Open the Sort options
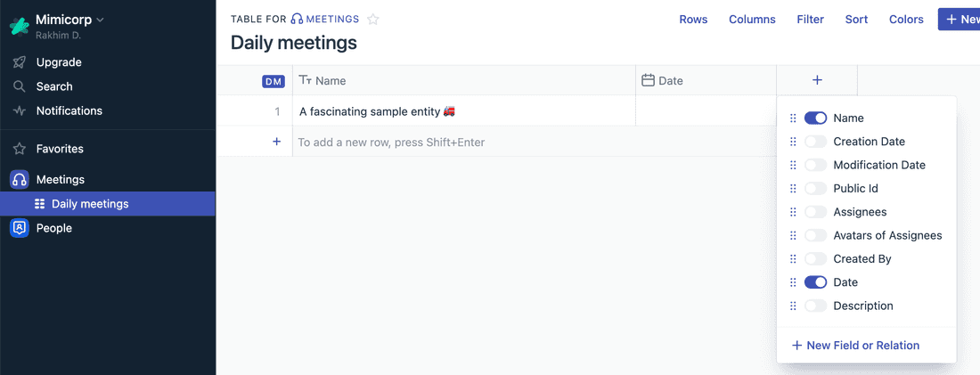 (856, 20)
